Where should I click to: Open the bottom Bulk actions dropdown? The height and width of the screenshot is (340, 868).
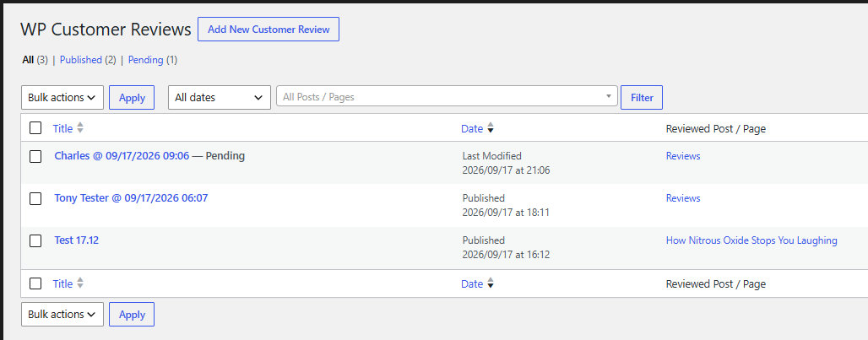click(x=62, y=314)
